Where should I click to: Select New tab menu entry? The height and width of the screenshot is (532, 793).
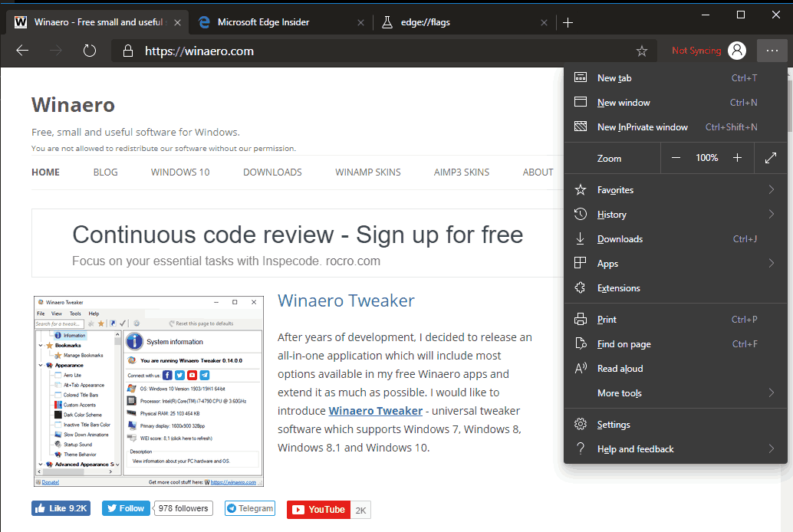pyautogui.click(x=676, y=78)
